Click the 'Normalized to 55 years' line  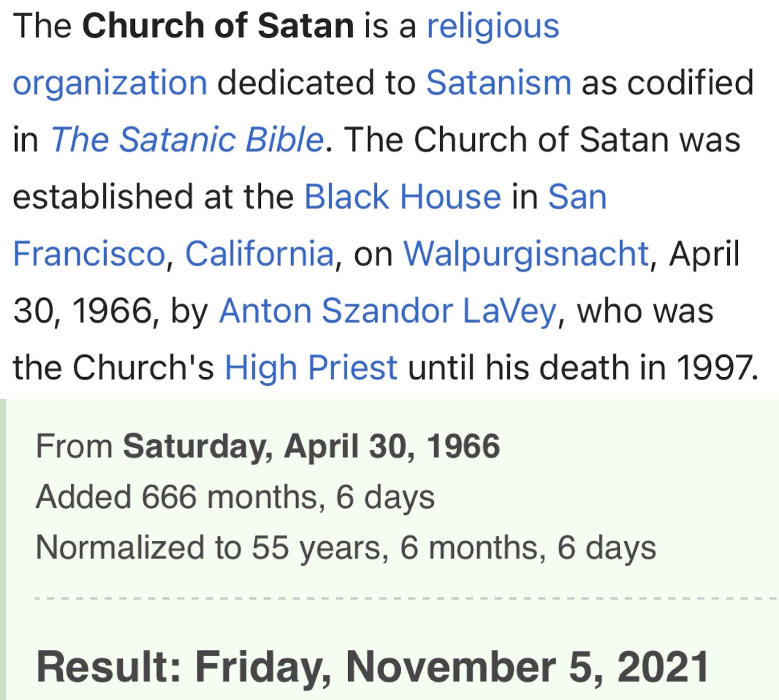346,548
